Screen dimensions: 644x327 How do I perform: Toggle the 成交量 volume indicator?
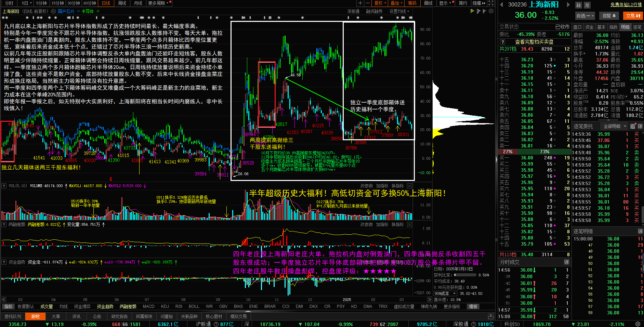coord(47,306)
